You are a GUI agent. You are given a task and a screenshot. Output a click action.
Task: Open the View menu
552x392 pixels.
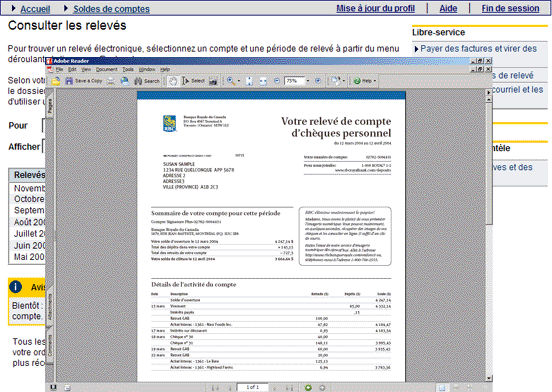click(86, 69)
